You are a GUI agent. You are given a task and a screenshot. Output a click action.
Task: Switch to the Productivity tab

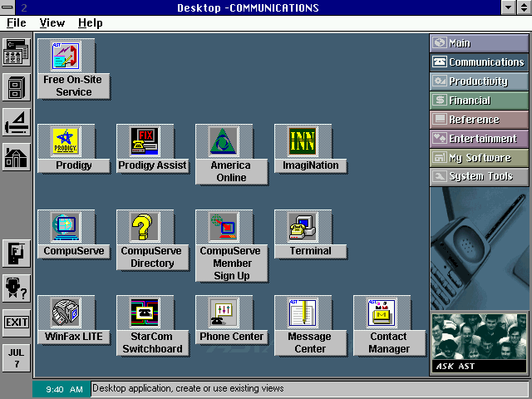[x=479, y=81]
